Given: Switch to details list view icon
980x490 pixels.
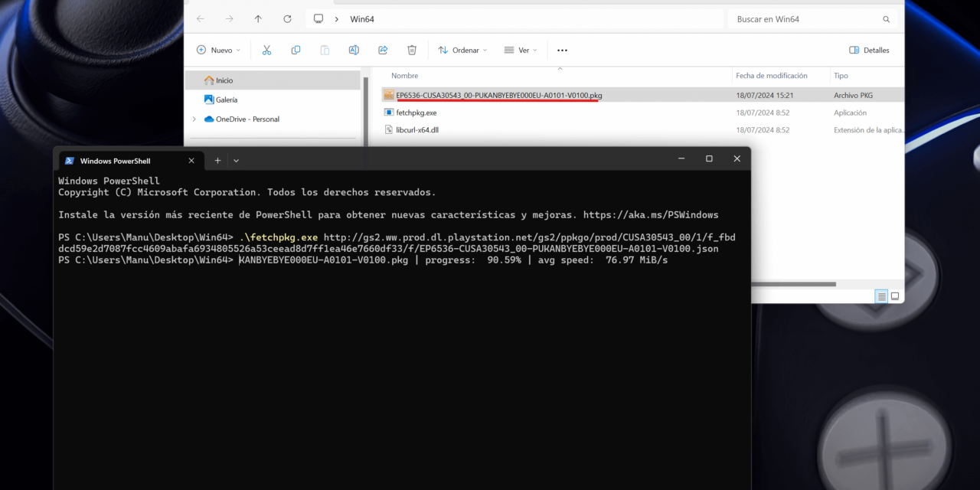Looking at the screenshot, I should point(881,296).
